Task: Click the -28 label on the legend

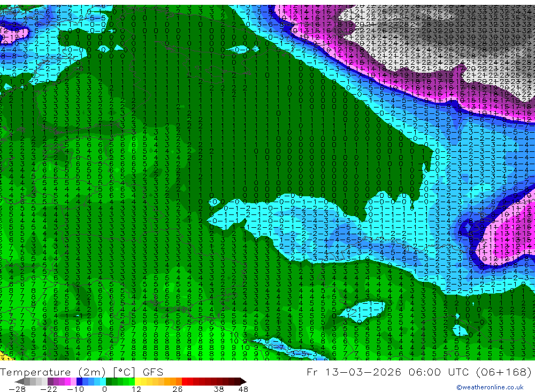Action: (17, 389)
